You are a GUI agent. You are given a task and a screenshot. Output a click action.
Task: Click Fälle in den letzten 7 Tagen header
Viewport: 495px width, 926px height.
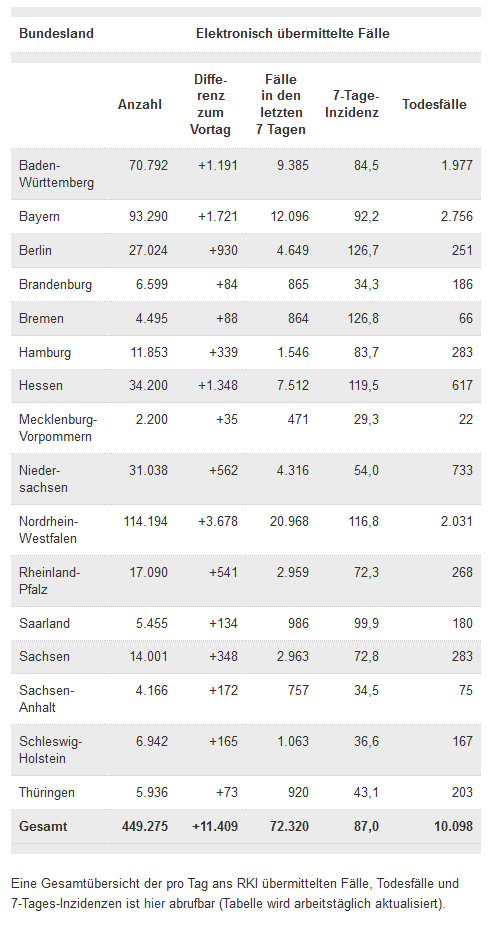(281, 105)
